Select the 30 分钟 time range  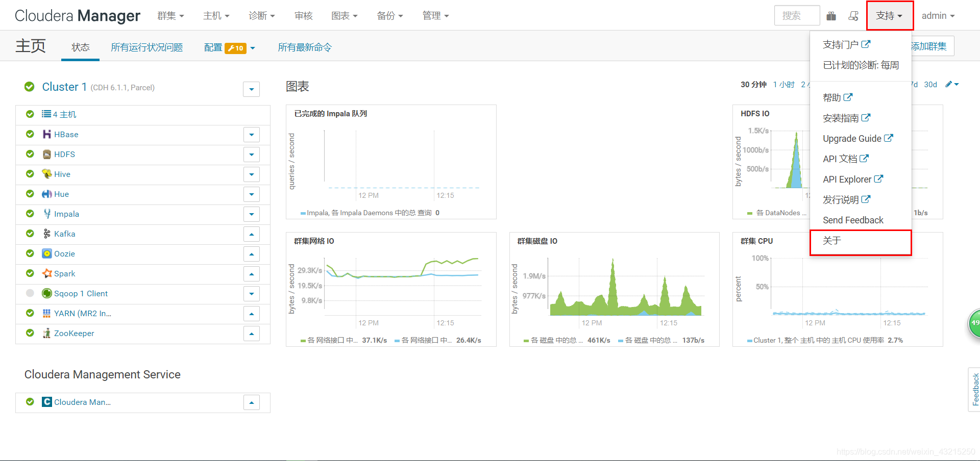pyautogui.click(x=754, y=84)
